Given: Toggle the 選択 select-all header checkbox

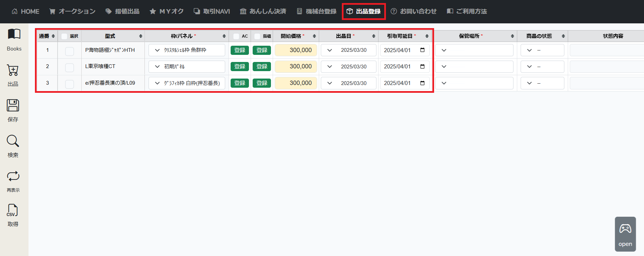Looking at the screenshot, I should 64,36.
